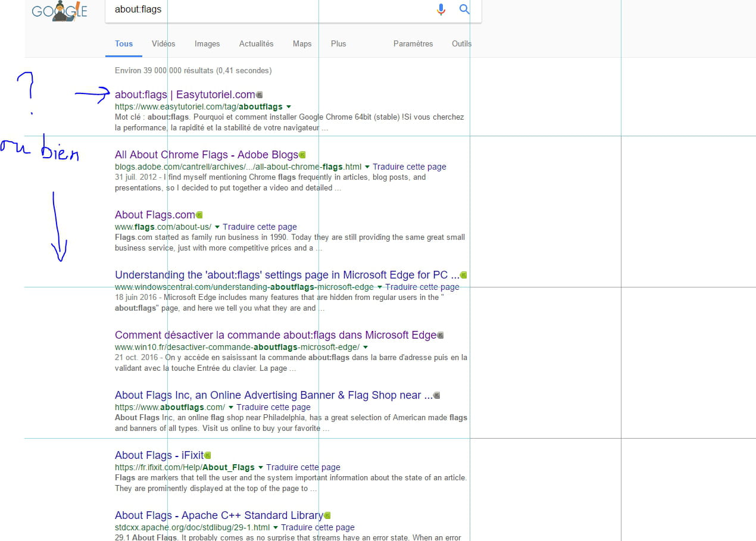Viewport: 756px width, 541px height.
Task: Click the Google logo doodle
Action: coord(60,11)
